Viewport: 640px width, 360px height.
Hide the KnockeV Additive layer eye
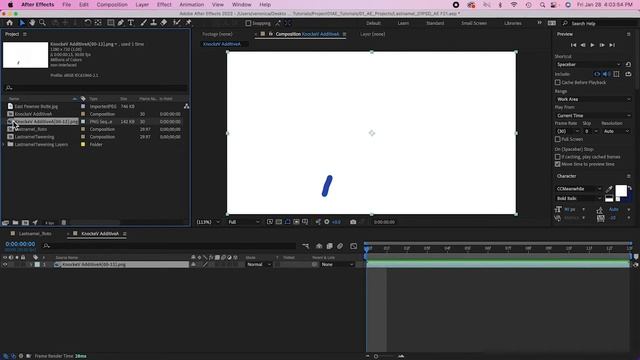5,264
